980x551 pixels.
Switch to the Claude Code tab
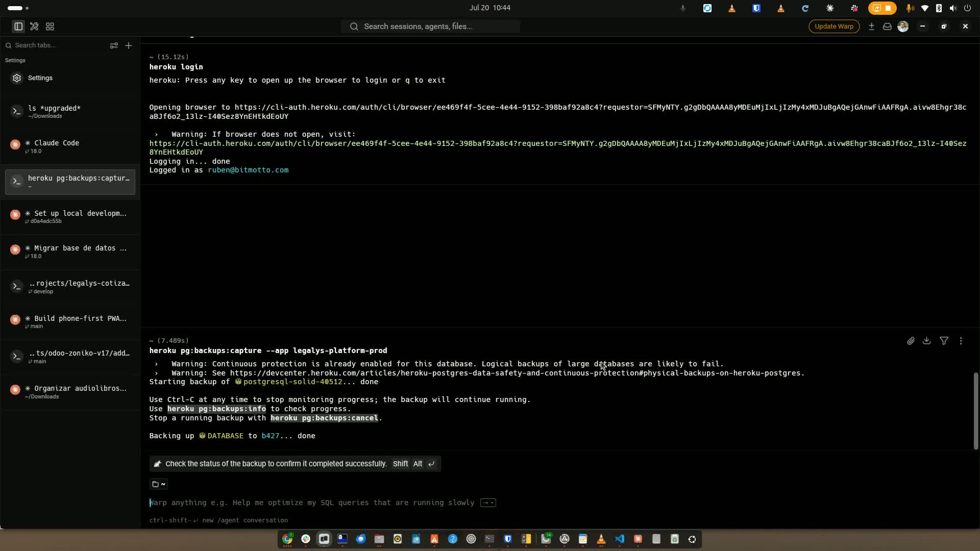(x=70, y=146)
